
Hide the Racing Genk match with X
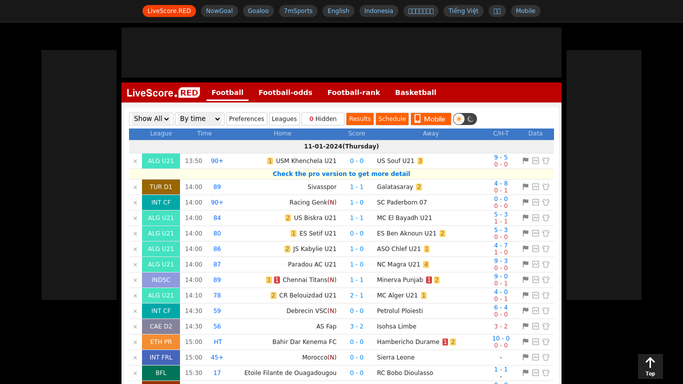(135, 203)
